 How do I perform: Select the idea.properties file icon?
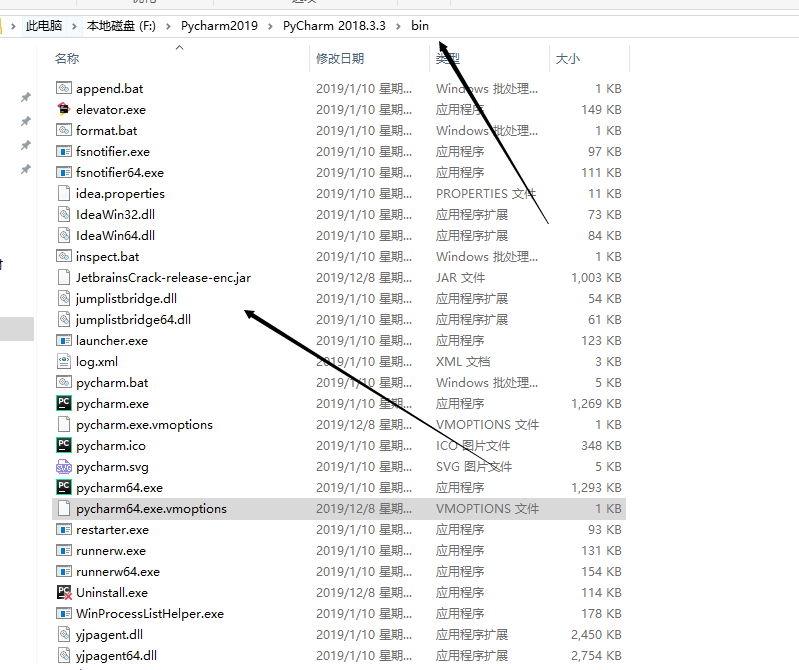coord(64,193)
